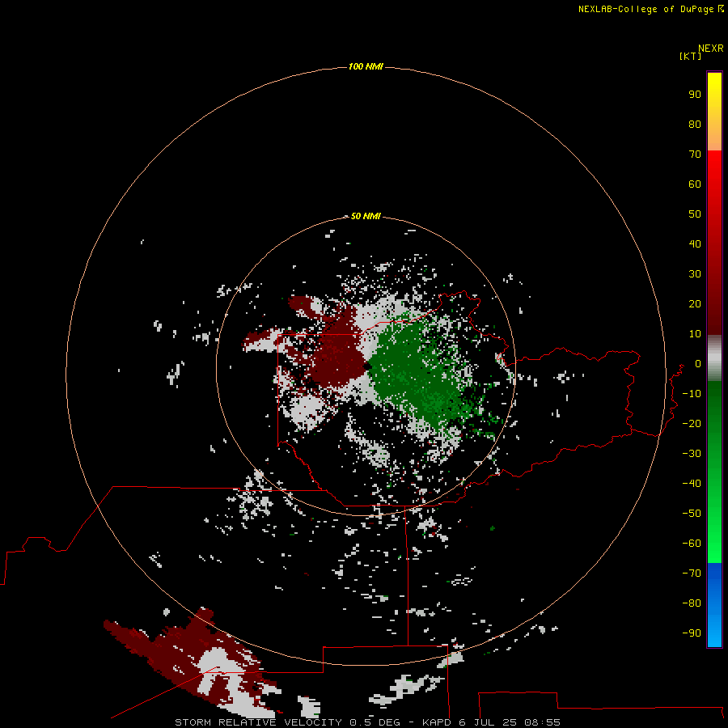
Task: Click the 100 NMI range ring label
Action: [366, 66]
